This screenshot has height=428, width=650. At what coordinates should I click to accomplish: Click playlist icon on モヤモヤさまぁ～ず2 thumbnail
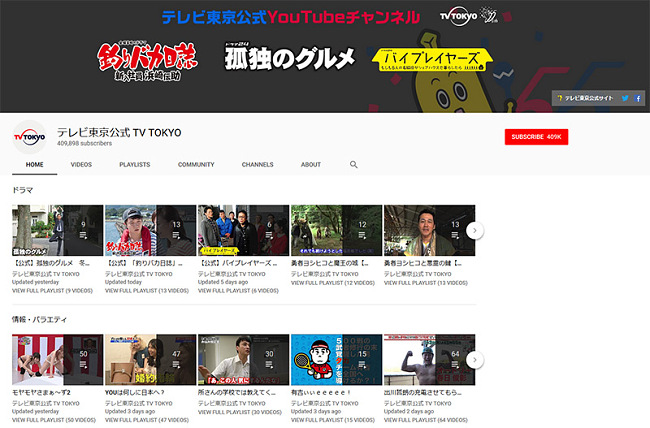point(83,365)
